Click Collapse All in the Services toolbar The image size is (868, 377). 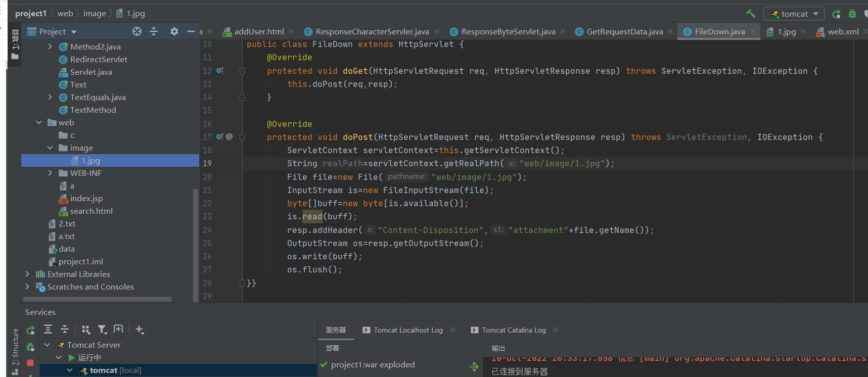(x=65, y=329)
